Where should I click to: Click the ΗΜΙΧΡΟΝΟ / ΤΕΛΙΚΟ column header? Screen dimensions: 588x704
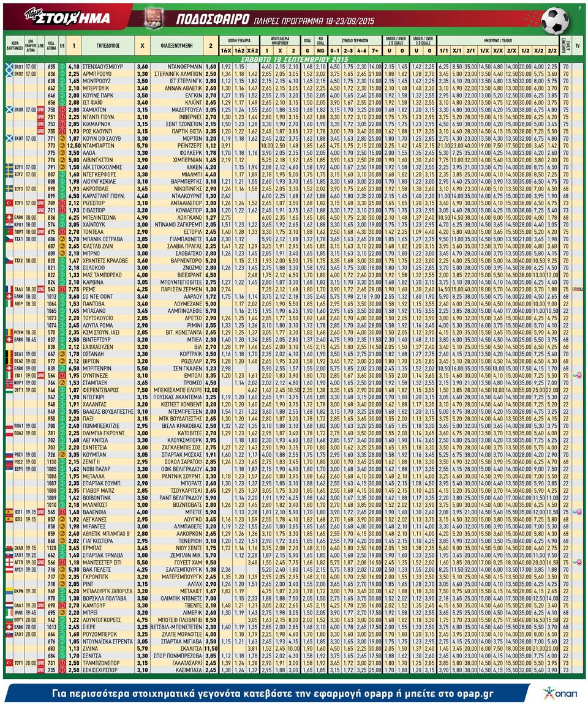498,40
